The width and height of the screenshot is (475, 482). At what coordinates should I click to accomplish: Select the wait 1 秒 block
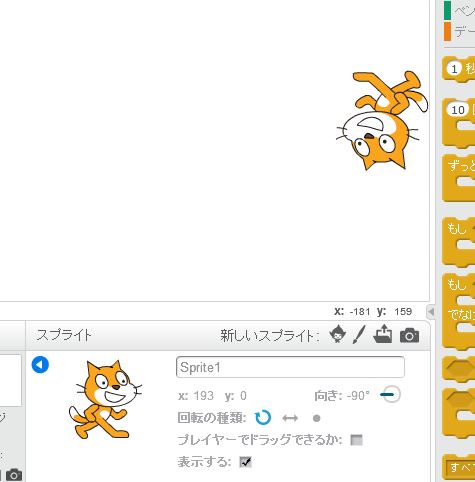pyautogui.click(x=459, y=69)
